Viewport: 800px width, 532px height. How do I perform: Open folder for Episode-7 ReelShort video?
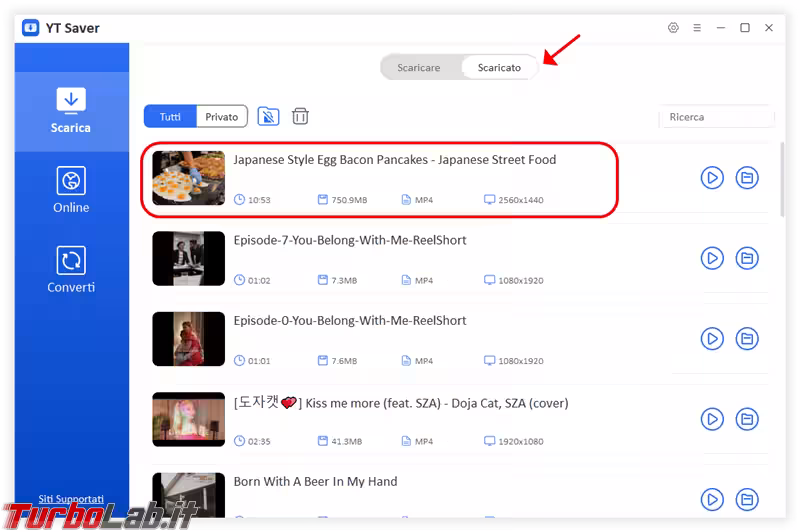click(x=746, y=258)
